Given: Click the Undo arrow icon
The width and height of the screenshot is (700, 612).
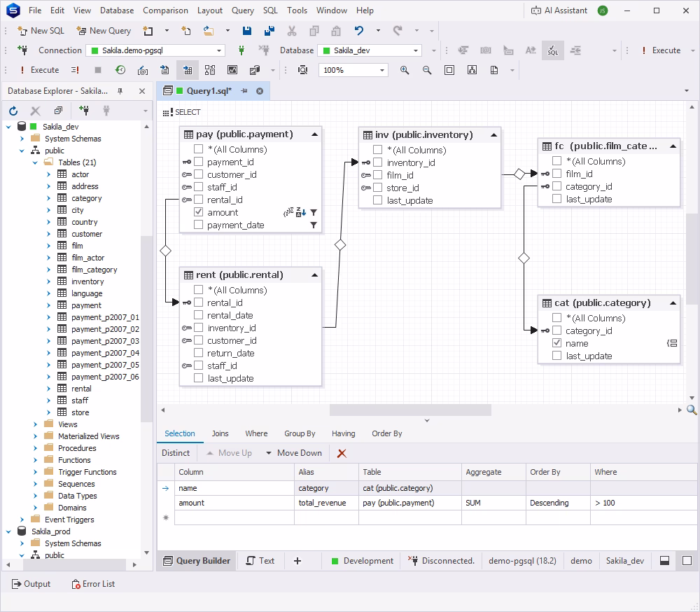Looking at the screenshot, I should pyautogui.click(x=359, y=31).
